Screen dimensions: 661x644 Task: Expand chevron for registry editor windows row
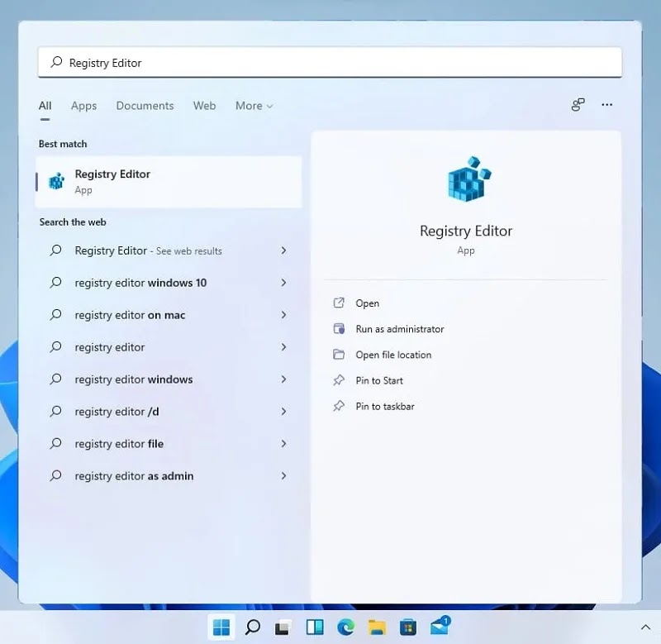283,379
